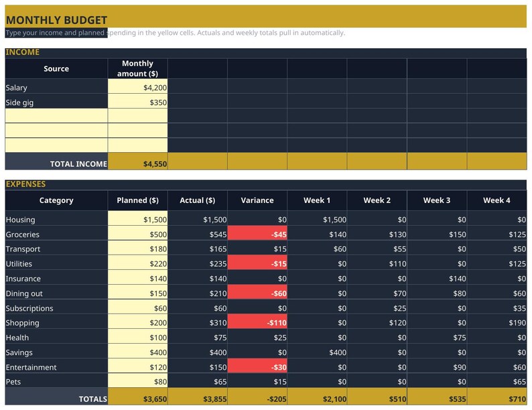The width and height of the screenshot is (532, 410).
Task: Click the Week 1 column header
Action: coord(317,200)
